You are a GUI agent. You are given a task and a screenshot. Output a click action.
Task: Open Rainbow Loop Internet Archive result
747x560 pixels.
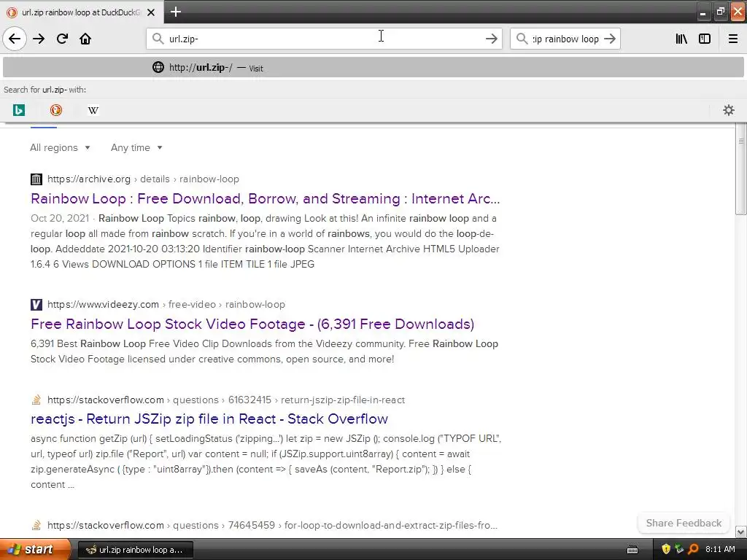click(266, 198)
